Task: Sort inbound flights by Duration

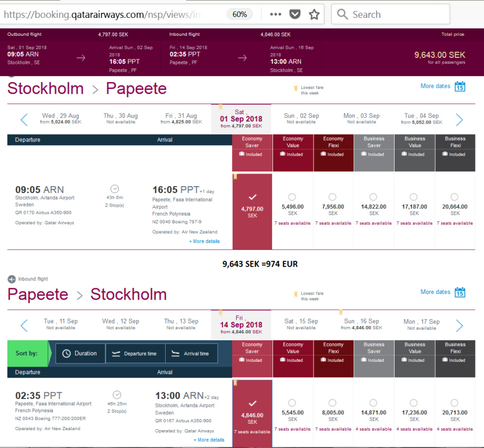Action: point(80,353)
